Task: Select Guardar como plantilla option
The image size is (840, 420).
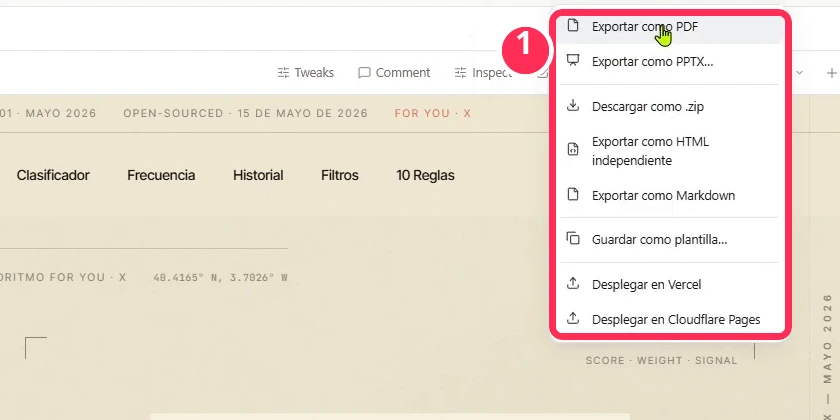Action: tap(670, 239)
